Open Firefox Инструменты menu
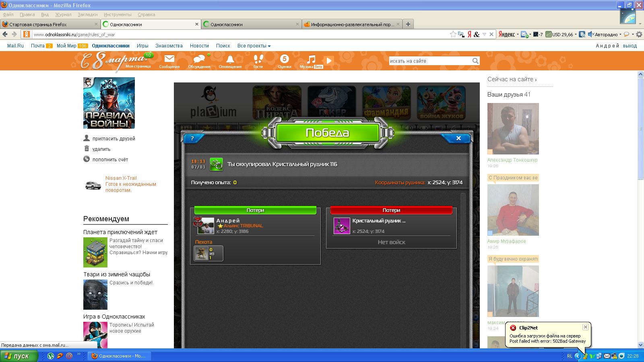This screenshot has height=362, width=644. [118, 14]
